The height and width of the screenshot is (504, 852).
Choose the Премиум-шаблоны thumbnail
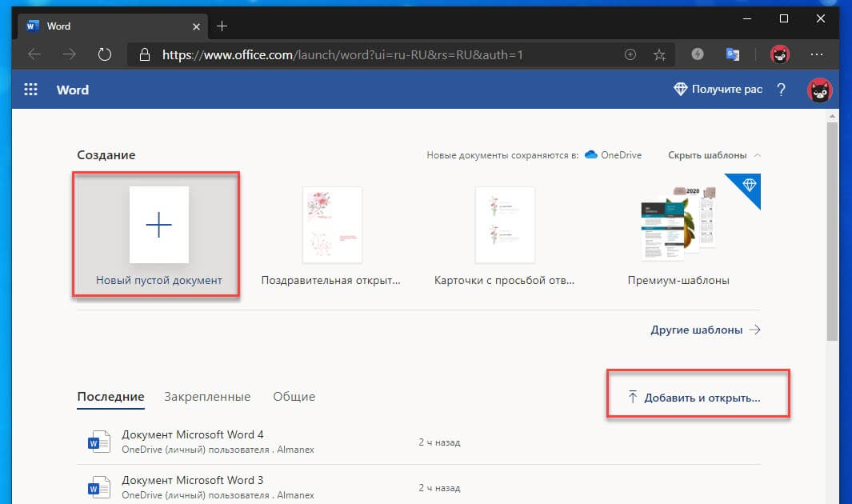tap(678, 233)
